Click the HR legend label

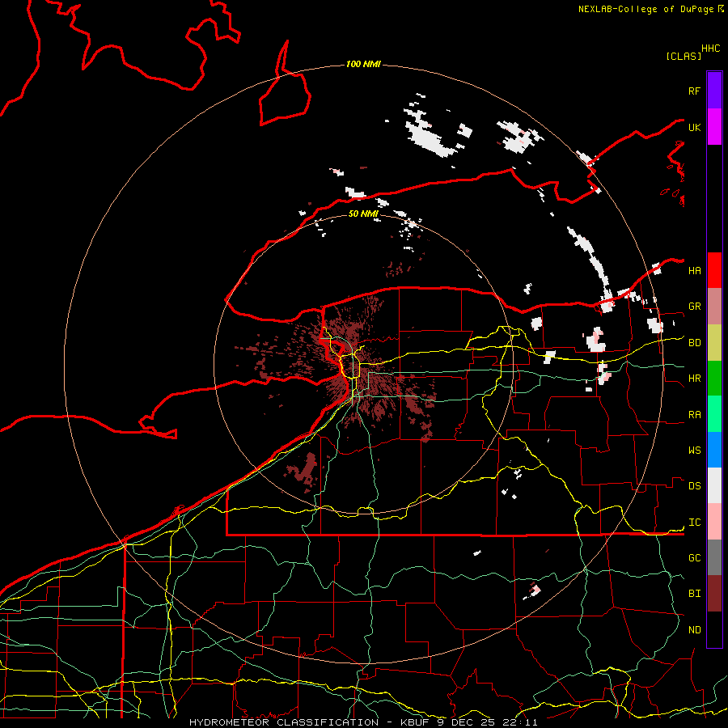[x=694, y=379]
